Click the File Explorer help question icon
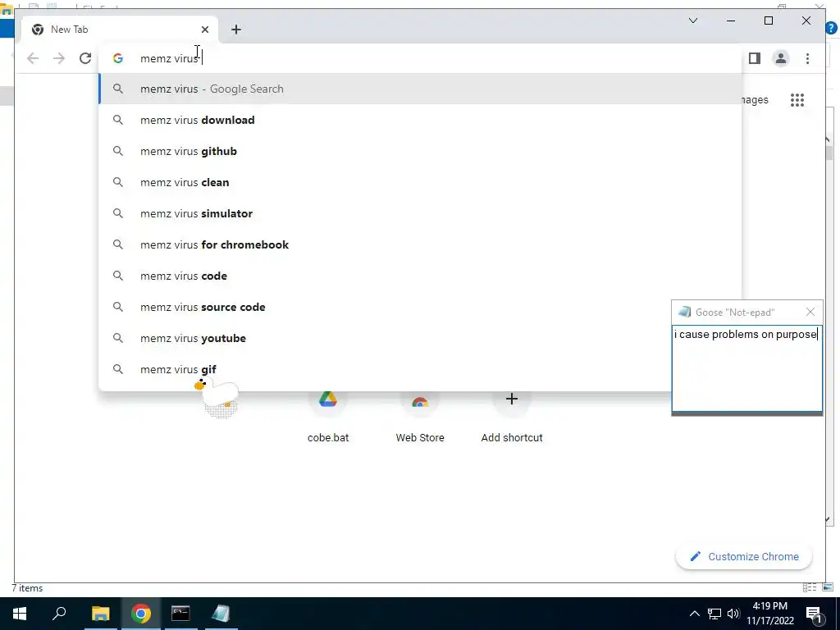The image size is (840, 630). click(x=832, y=28)
